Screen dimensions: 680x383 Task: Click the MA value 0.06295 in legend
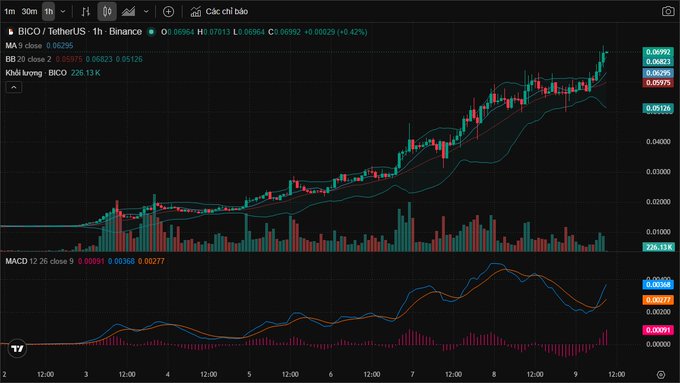[x=60, y=46]
